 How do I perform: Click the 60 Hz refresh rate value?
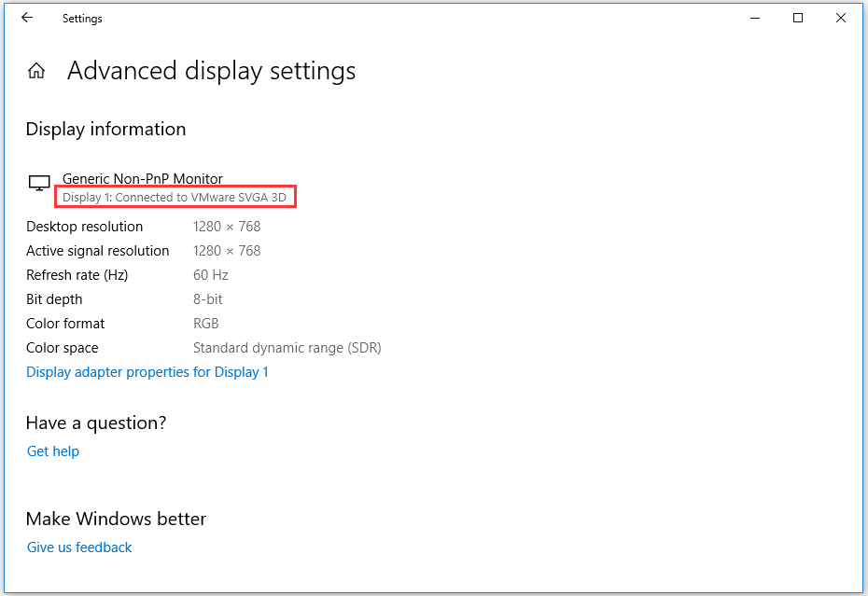(211, 275)
